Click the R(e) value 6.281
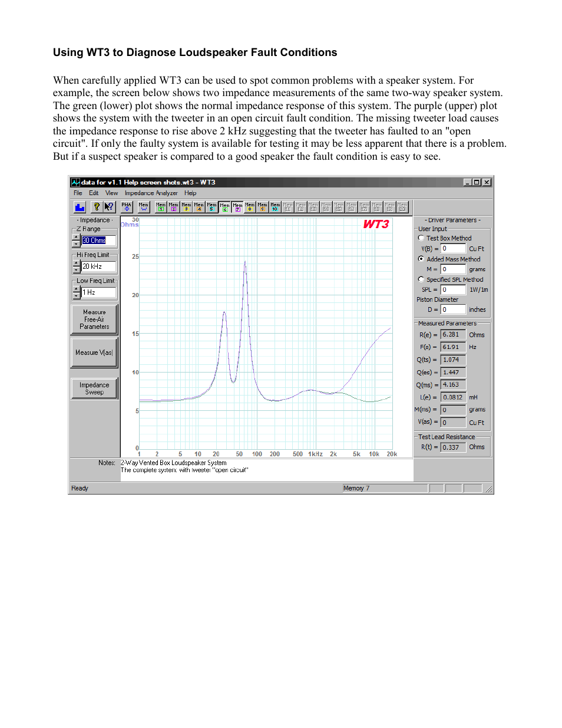Image resolution: width=562 pixels, height=728 pixels. click(x=453, y=335)
